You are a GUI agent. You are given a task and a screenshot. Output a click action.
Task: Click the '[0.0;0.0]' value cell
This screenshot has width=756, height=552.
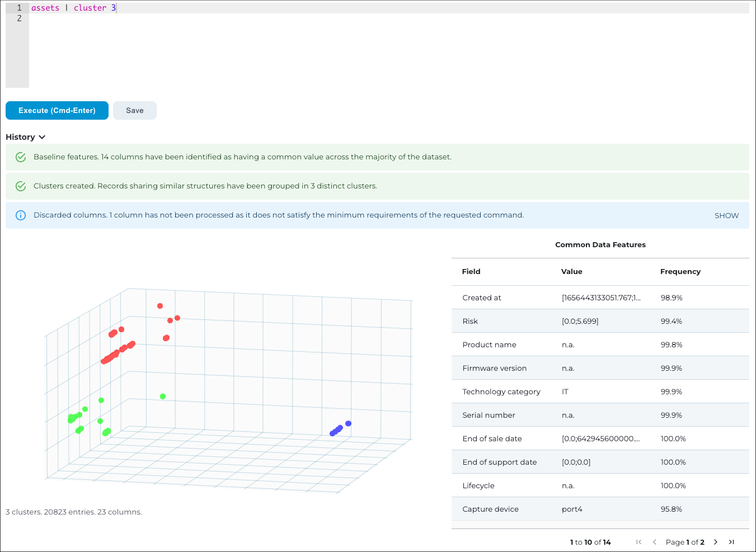click(x=576, y=462)
